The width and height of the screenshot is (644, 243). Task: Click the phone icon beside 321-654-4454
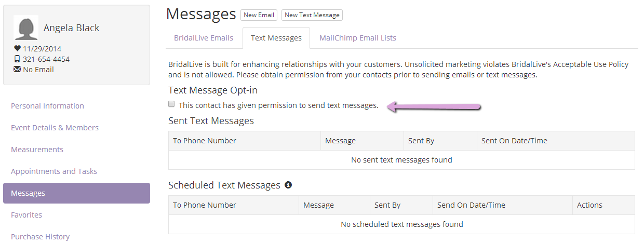point(17,59)
